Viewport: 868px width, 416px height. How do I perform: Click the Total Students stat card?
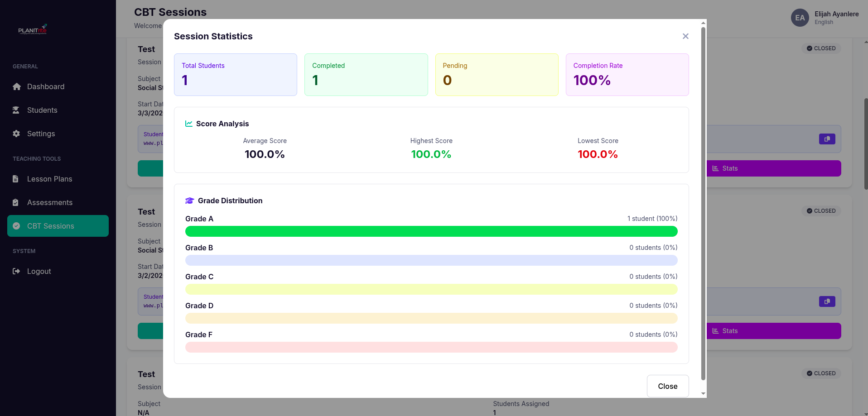[x=235, y=75]
